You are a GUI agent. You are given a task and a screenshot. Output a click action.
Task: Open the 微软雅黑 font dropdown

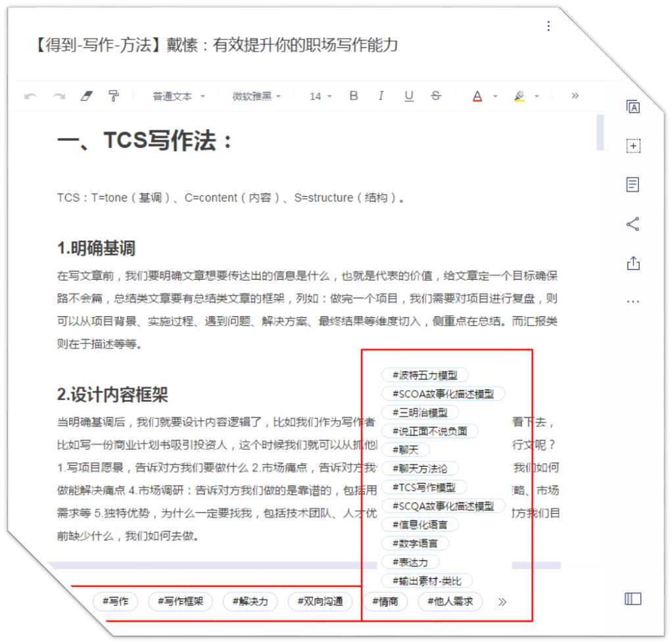tap(256, 97)
